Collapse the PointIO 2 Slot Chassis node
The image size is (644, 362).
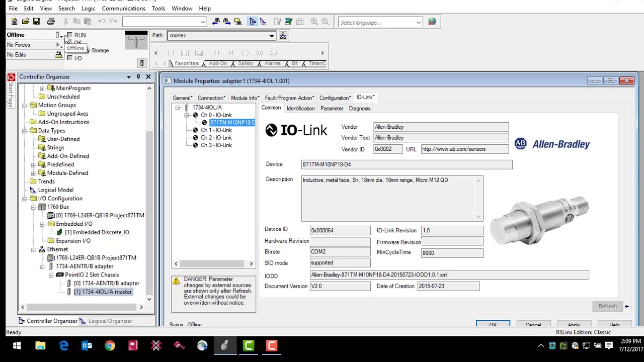click(51, 275)
